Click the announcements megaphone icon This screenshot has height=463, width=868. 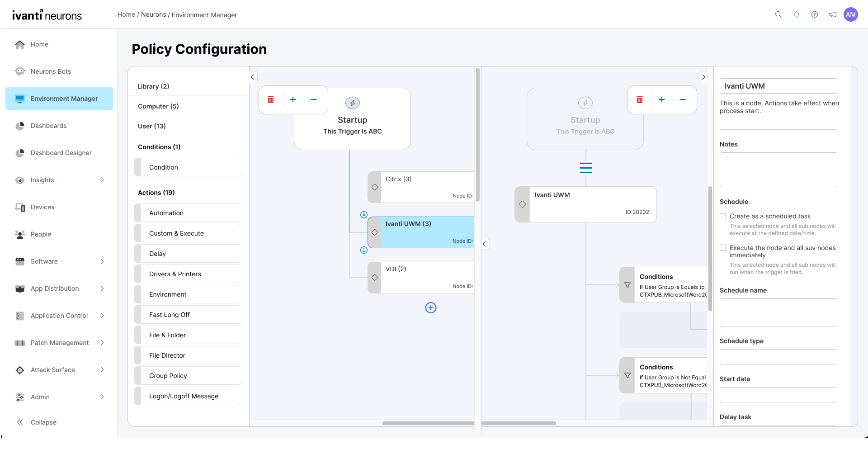(x=833, y=14)
